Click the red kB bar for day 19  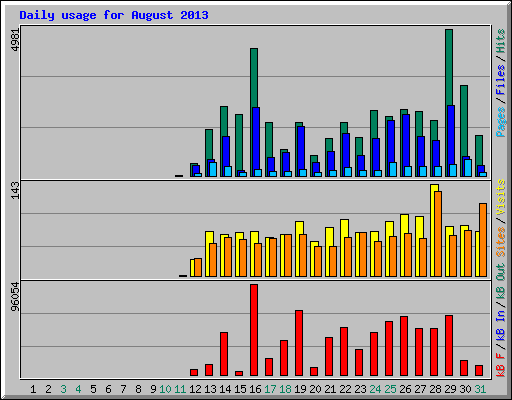[x=299, y=343]
